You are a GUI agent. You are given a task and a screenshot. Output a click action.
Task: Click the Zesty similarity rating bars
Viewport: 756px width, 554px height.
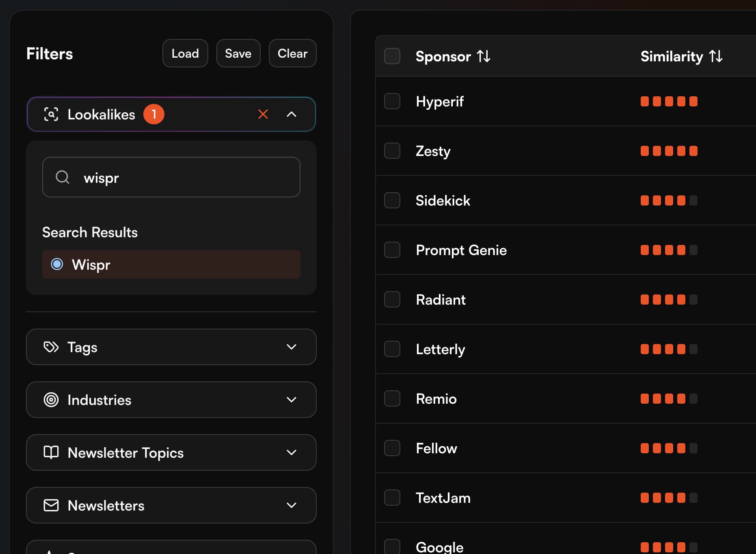pyautogui.click(x=669, y=151)
